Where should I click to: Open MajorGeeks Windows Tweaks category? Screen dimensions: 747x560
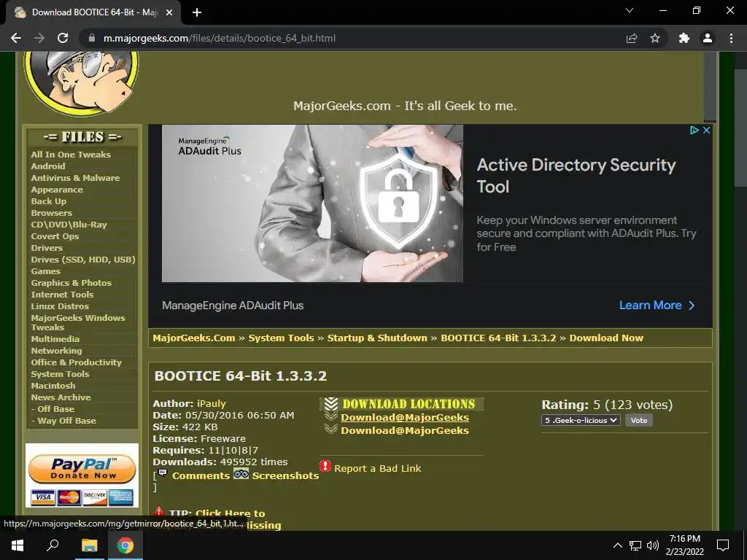click(77, 322)
